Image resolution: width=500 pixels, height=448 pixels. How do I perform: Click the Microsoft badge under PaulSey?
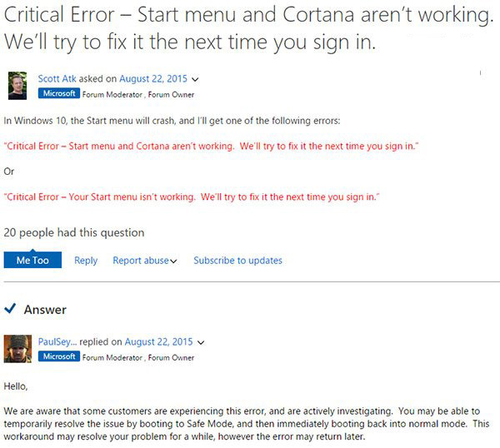58,356
